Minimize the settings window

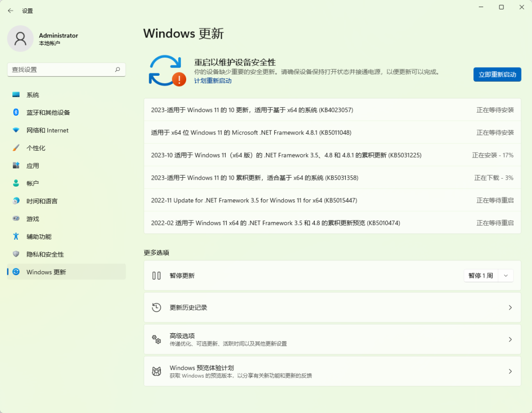coord(481,7)
